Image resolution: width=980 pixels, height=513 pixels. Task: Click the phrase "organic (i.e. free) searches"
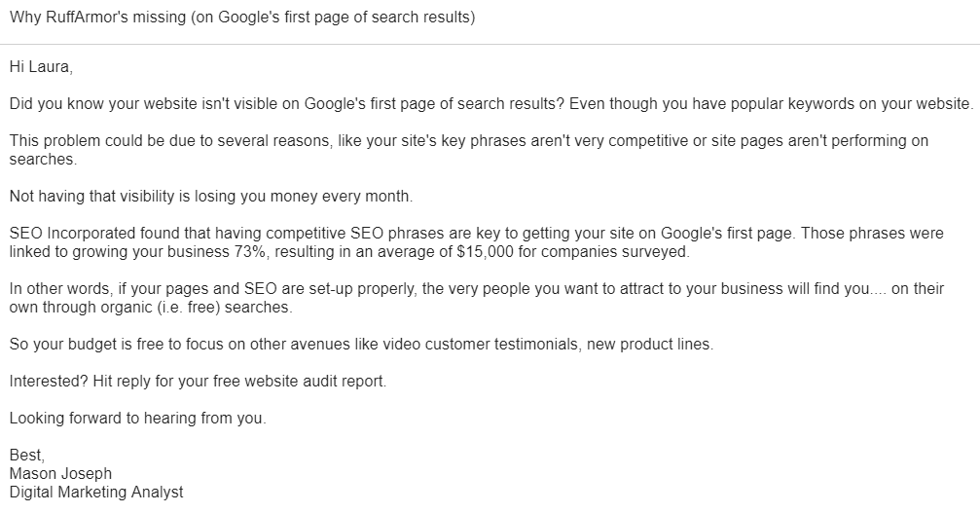tap(193, 308)
